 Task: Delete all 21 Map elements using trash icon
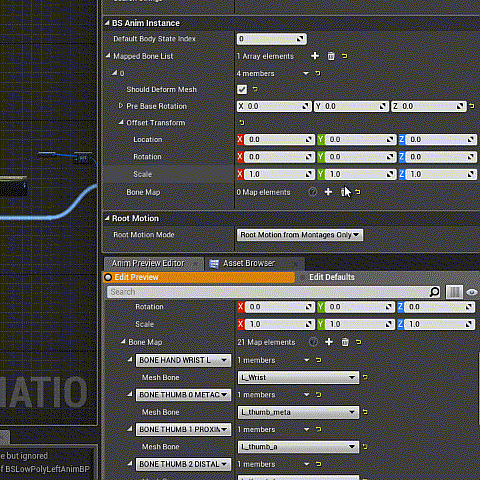click(345, 342)
